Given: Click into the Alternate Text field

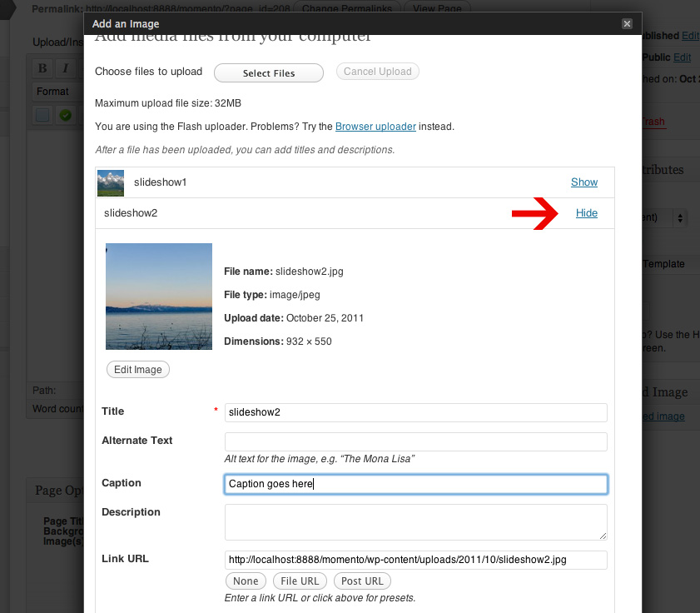Looking at the screenshot, I should point(415,441).
